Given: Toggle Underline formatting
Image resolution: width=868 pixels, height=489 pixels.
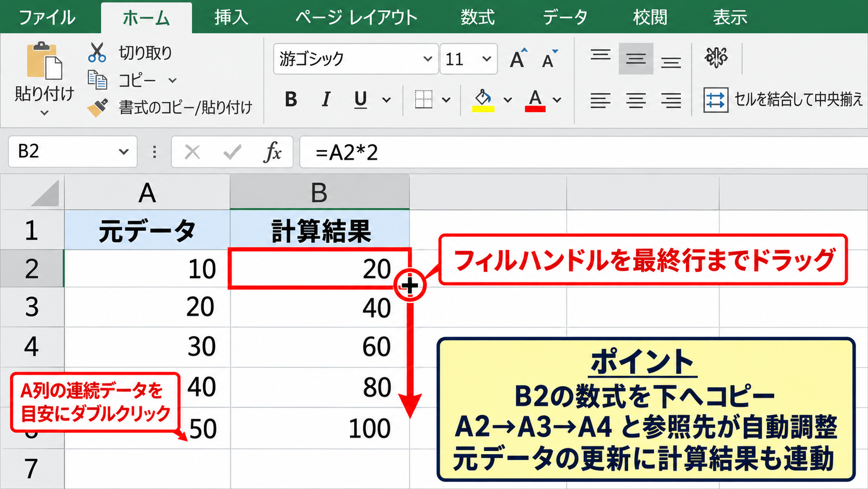Looking at the screenshot, I should pyautogui.click(x=360, y=99).
